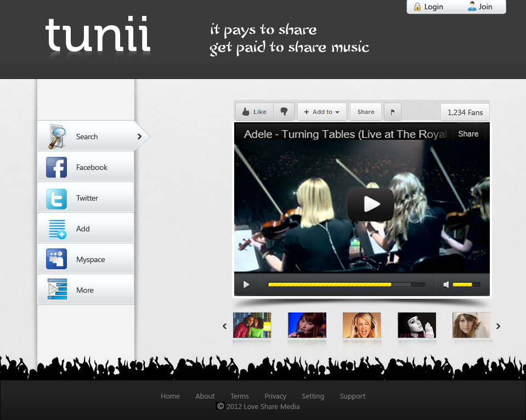Click the 1,234 Fans button

tap(465, 112)
